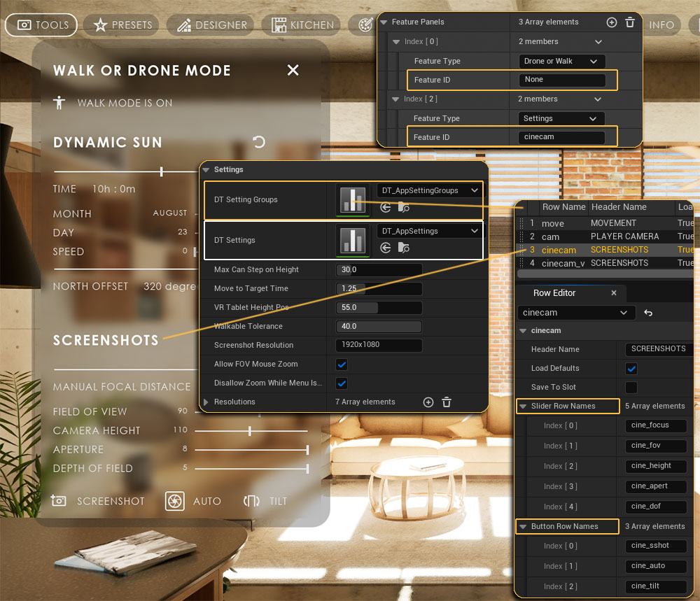The image size is (700, 601).
Task: Enable the Save To Slot checkbox
Action: [631, 388]
